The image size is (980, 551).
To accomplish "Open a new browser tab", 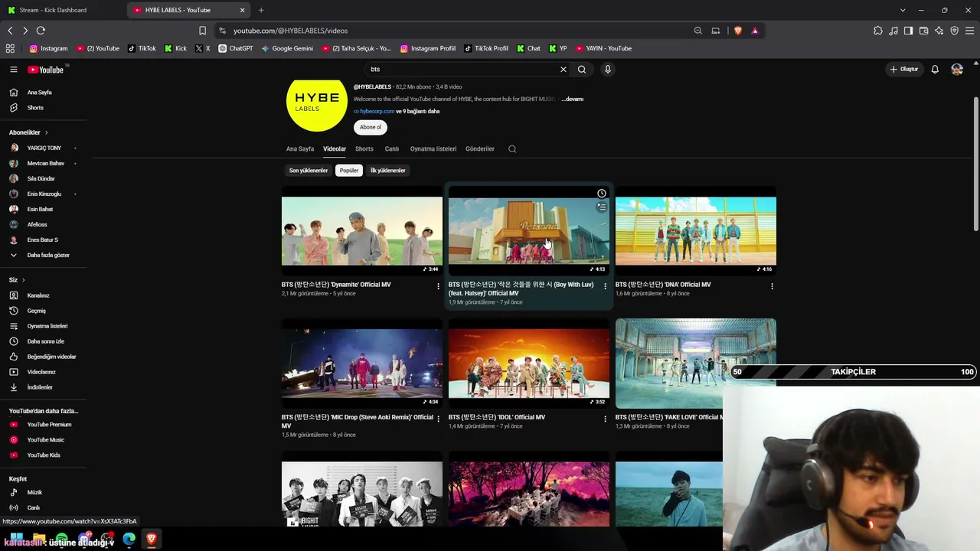I will (x=261, y=10).
